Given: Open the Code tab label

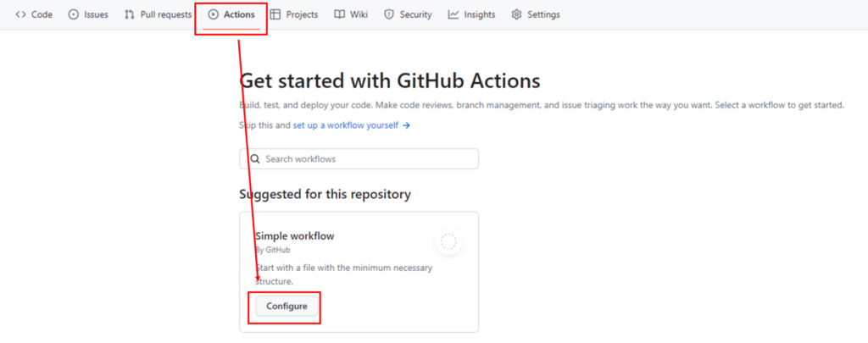Looking at the screenshot, I should click(42, 14).
